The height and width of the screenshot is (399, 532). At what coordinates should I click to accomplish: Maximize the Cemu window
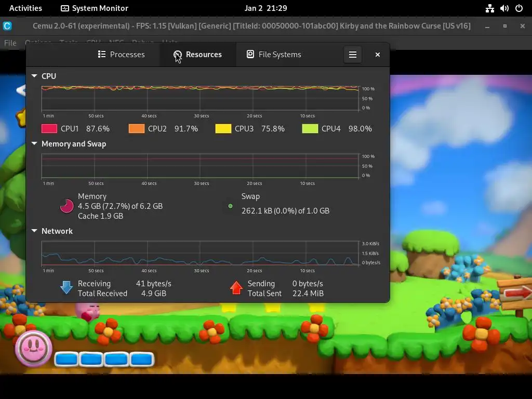click(x=505, y=26)
